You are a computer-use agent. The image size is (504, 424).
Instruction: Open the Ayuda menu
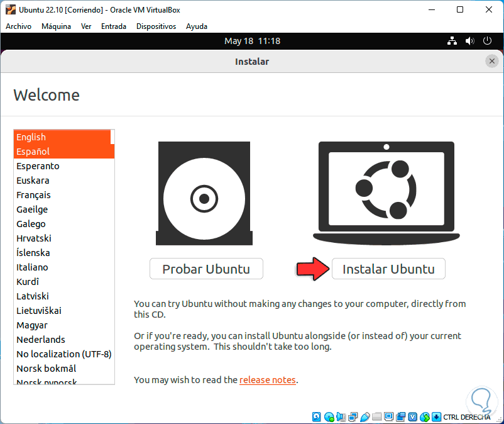197,26
